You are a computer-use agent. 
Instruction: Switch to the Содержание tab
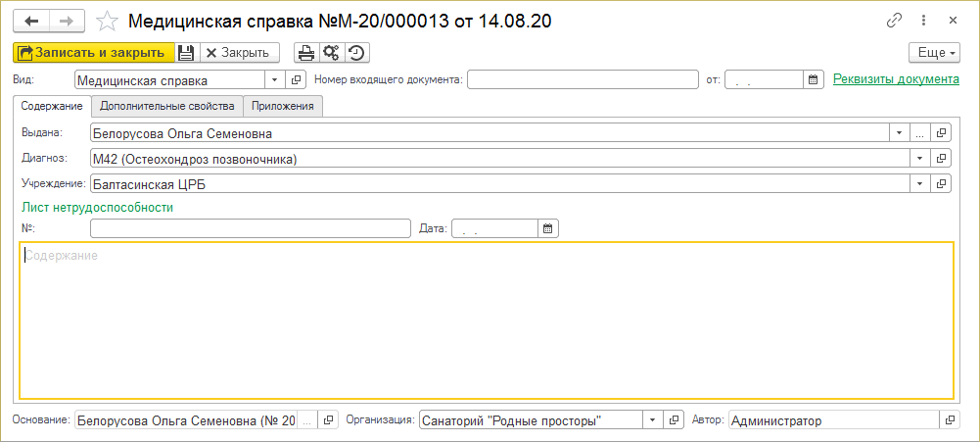click(x=52, y=106)
